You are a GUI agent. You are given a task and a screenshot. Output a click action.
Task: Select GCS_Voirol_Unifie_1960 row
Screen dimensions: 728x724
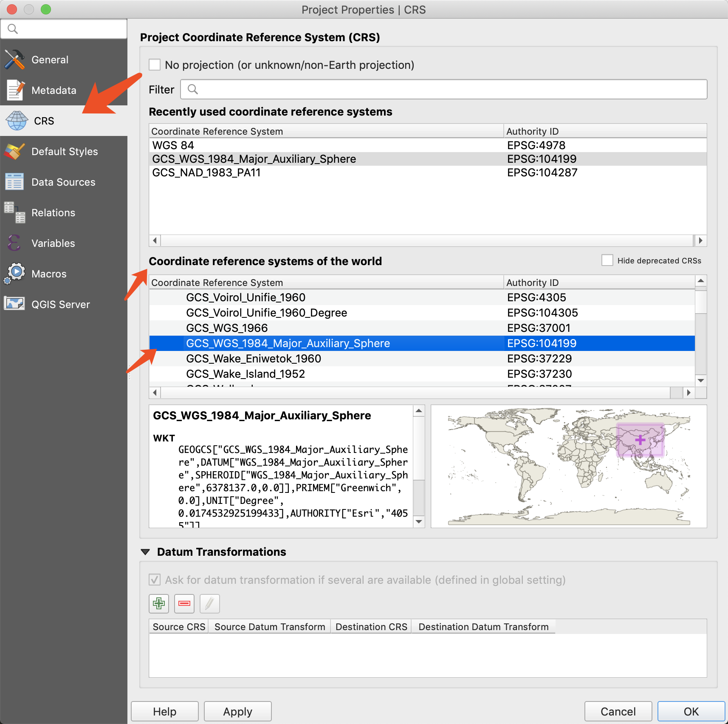[x=422, y=297]
